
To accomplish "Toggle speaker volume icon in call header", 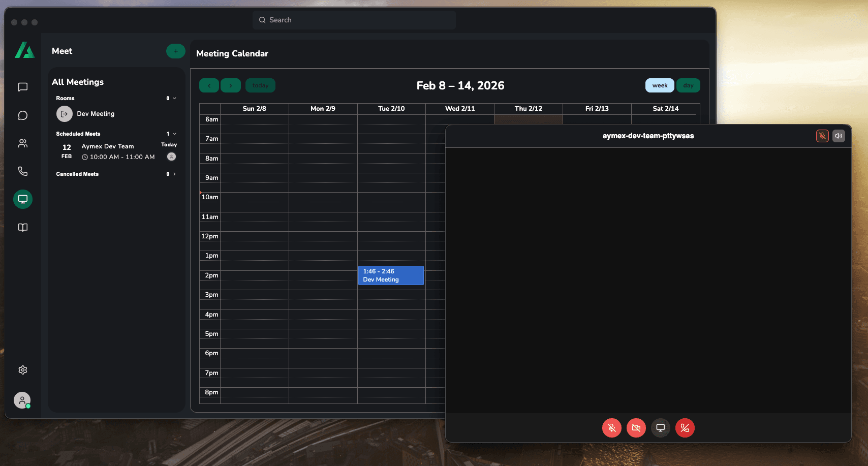I will click(839, 136).
